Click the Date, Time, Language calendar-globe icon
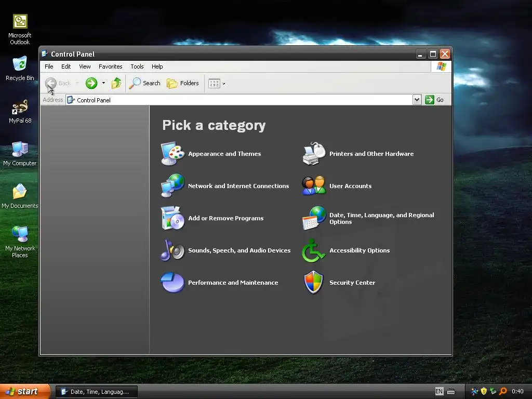 [x=314, y=218]
